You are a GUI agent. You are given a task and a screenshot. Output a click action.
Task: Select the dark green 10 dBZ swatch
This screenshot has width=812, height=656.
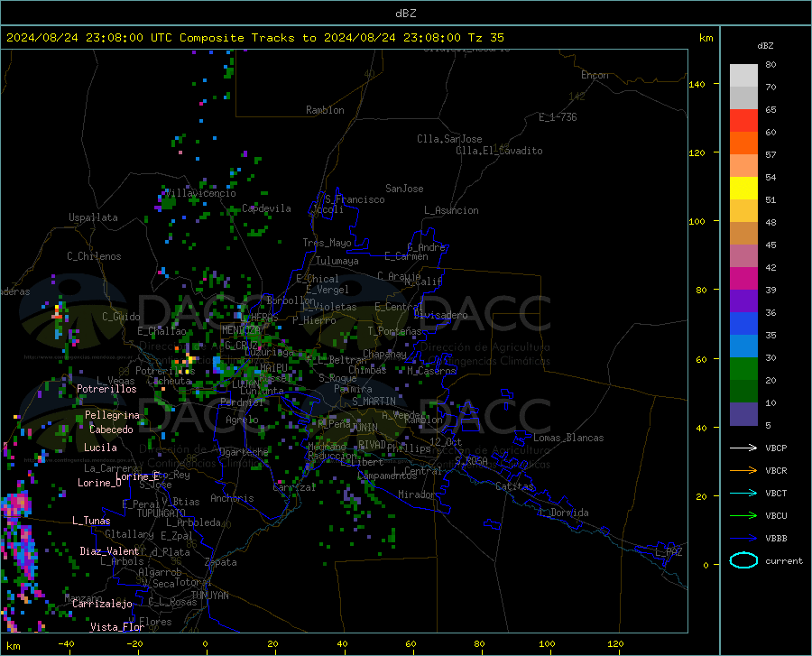point(743,392)
